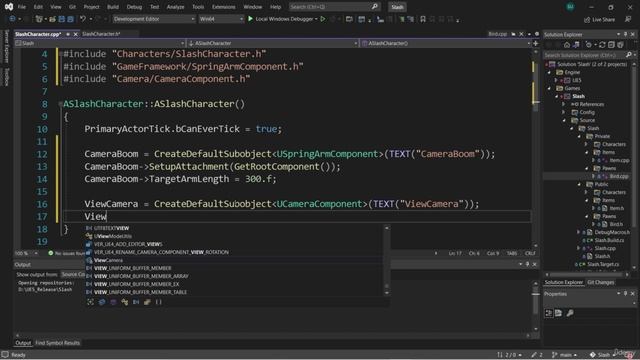Click the Categorized icon in Properties panel
640x360 pixels.
(549, 313)
